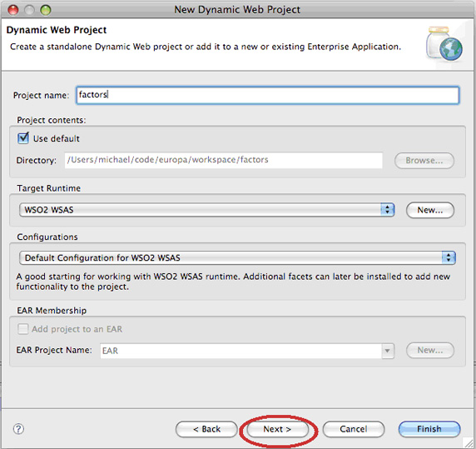Viewport: 476px width, 449px height.
Task: Click the web project jar globe icon
Action: (444, 44)
